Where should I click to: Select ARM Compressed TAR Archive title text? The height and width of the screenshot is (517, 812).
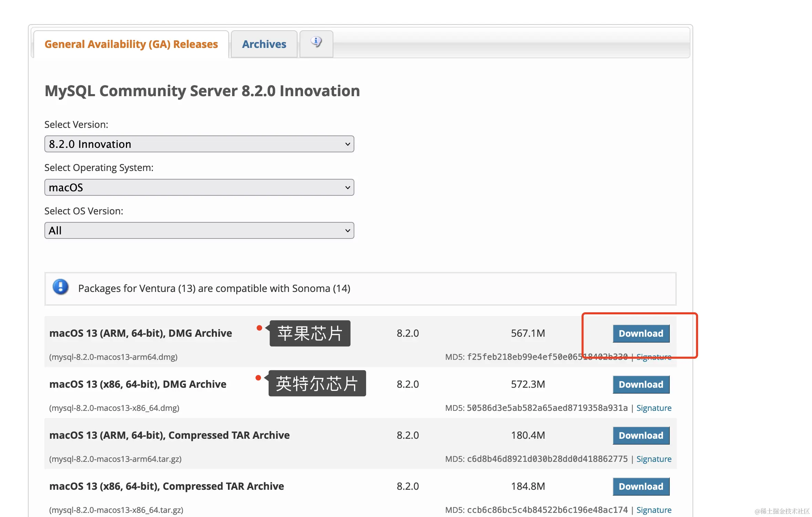(x=169, y=435)
